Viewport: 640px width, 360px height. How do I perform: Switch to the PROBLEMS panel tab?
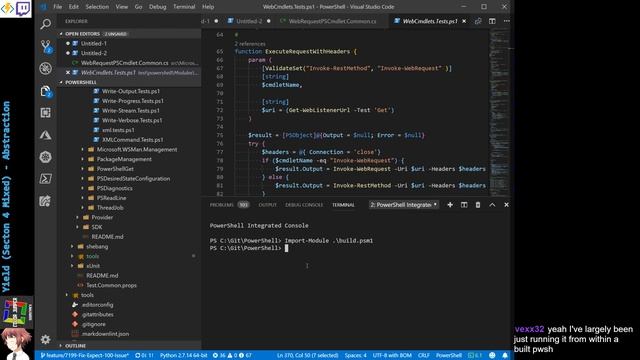point(222,205)
